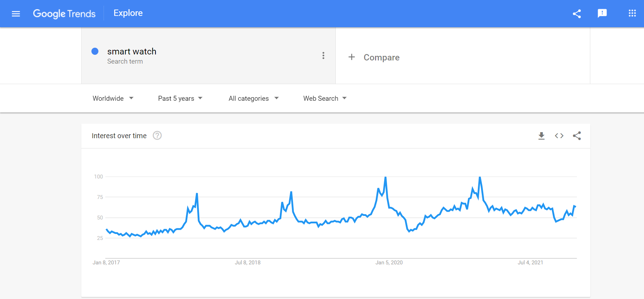This screenshot has width=644, height=299.
Task: Open the hamburger main menu
Action: point(16,14)
